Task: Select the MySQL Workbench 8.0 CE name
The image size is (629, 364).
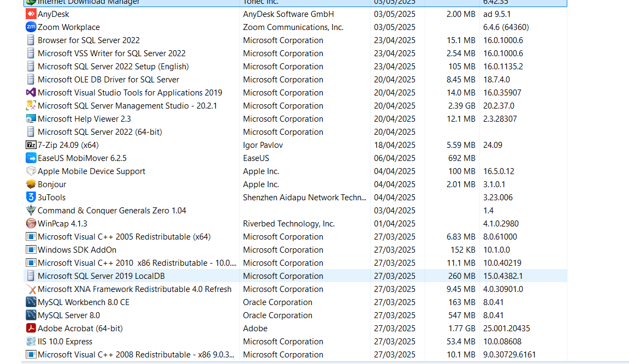Action: [x=84, y=302]
